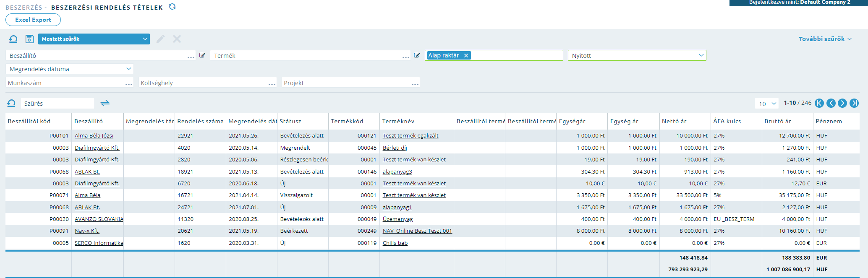
Task: Open supplier link SERCO Informatika
Action: 99,243
